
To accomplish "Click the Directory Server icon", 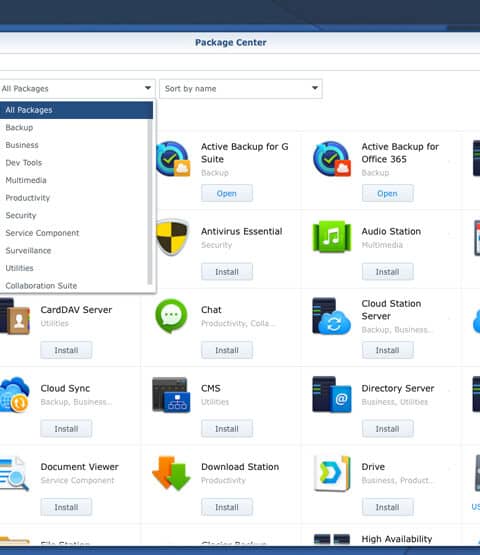I will click(332, 394).
